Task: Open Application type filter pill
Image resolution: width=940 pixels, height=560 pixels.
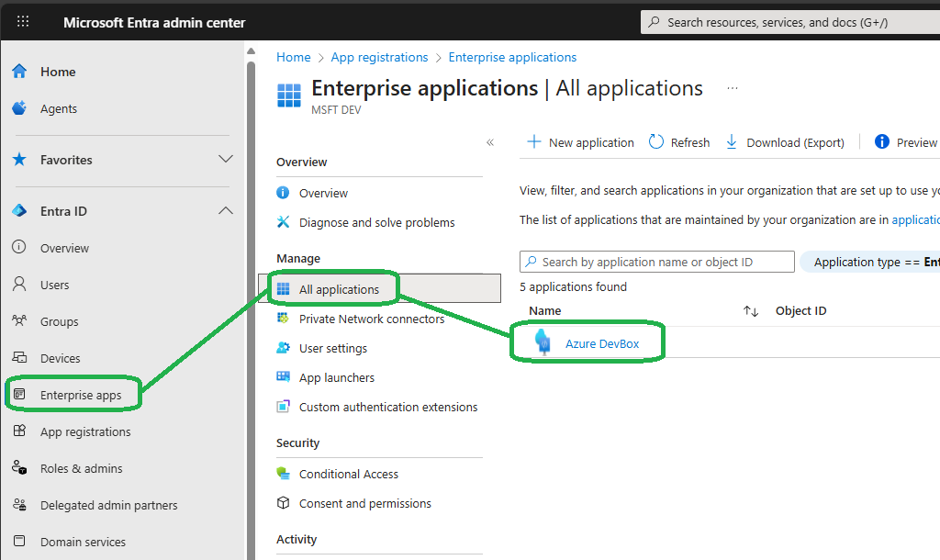Action: [x=870, y=262]
